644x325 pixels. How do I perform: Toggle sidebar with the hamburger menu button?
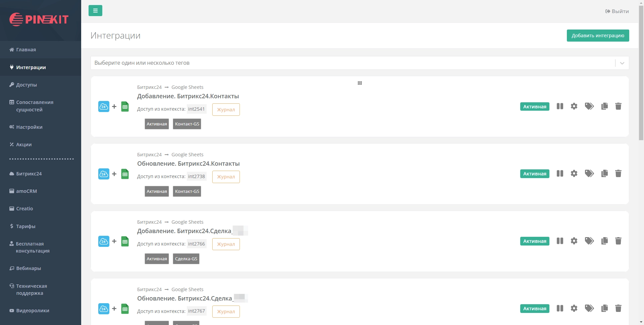tap(95, 11)
